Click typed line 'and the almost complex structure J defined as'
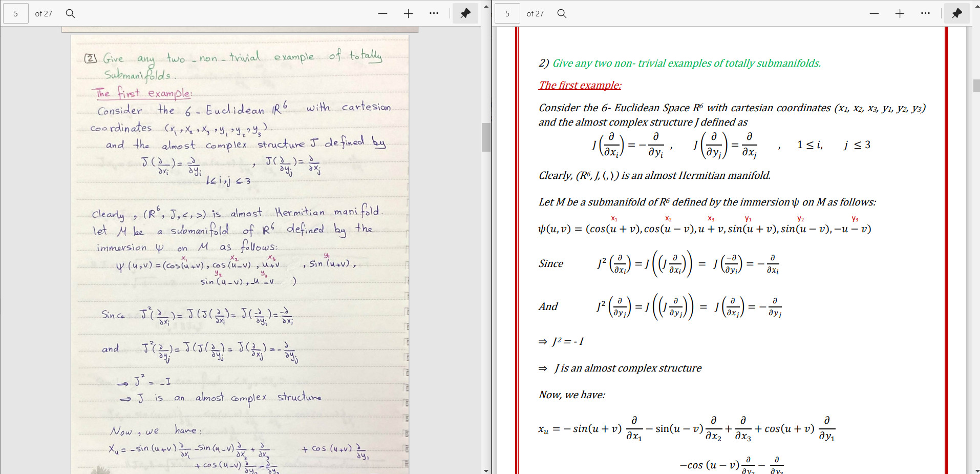The image size is (980, 474). [643, 122]
